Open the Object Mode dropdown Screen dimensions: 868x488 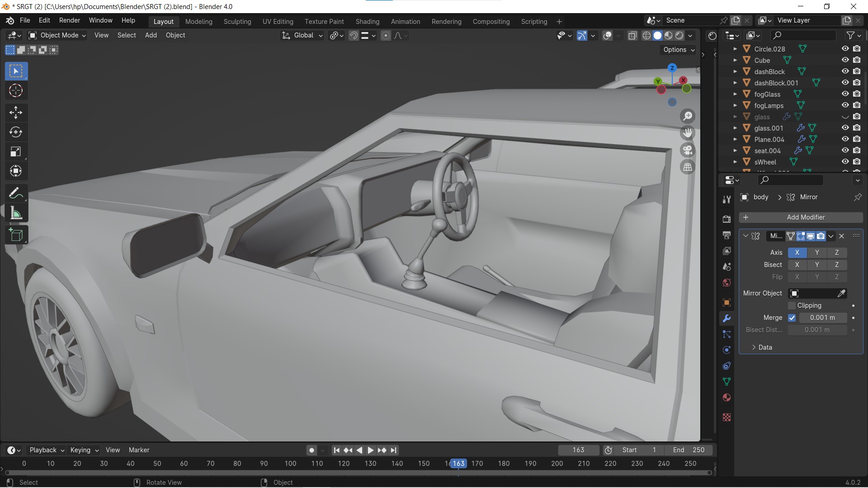(x=57, y=35)
